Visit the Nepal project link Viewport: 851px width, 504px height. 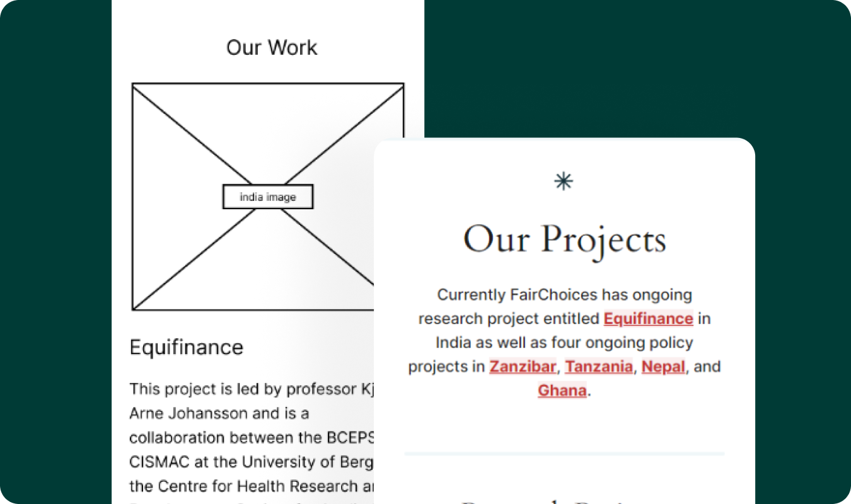(663, 367)
